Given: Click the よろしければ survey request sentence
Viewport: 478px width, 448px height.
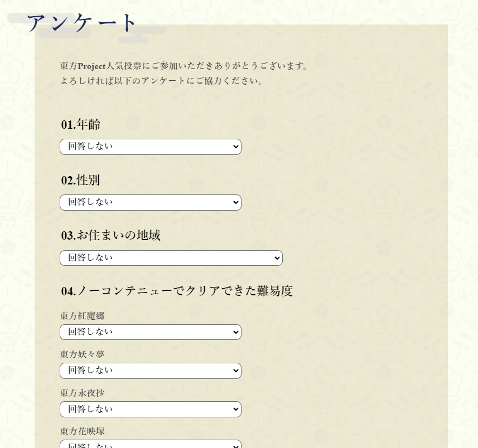Looking at the screenshot, I should [162, 81].
